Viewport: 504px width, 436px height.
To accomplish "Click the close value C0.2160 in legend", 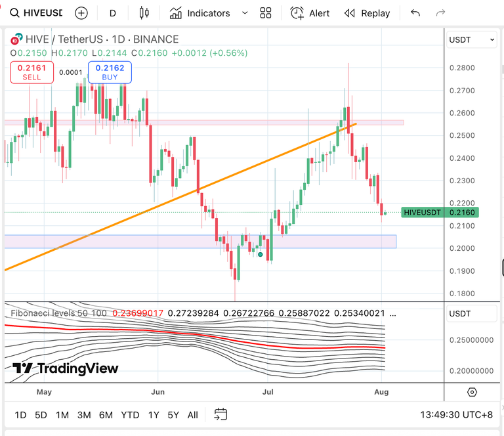I will (150, 53).
